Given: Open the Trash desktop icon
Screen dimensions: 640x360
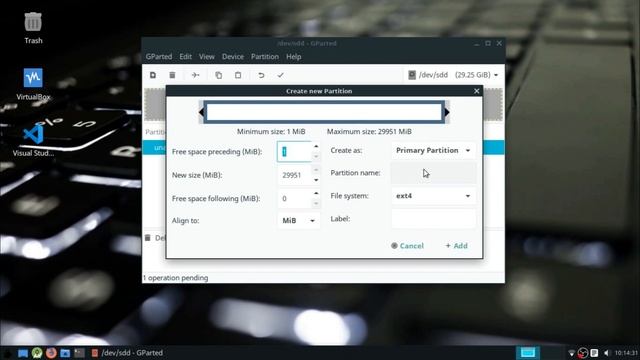Looking at the screenshot, I should (33, 28).
